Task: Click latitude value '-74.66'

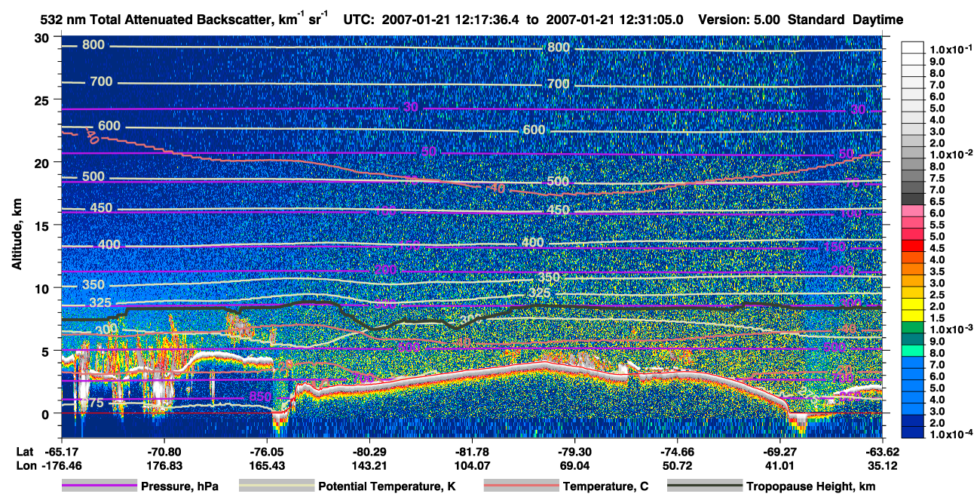Action: coord(678,452)
